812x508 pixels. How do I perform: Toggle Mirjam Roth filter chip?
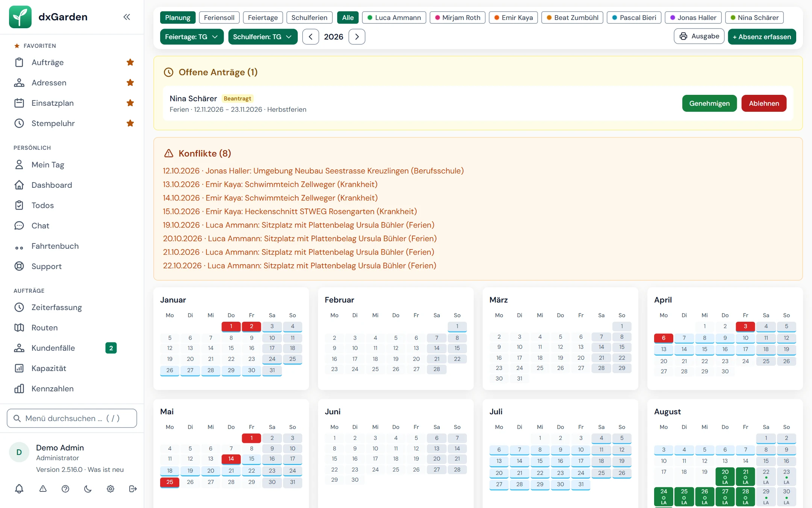pyautogui.click(x=458, y=18)
